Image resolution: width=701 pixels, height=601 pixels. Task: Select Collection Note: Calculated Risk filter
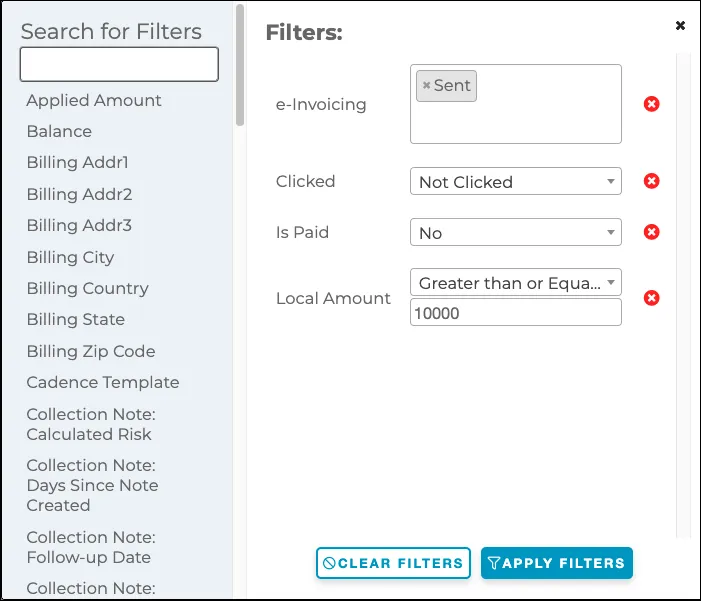click(x=90, y=424)
